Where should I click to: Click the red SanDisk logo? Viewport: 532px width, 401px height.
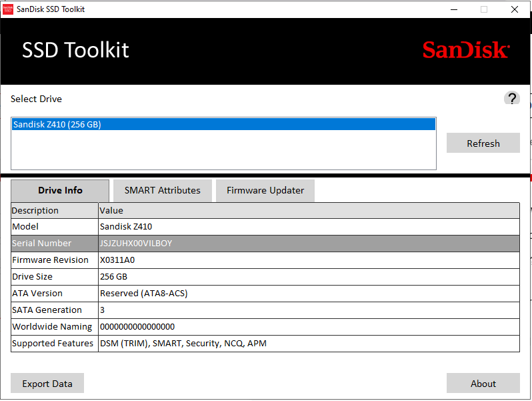(x=466, y=50)
